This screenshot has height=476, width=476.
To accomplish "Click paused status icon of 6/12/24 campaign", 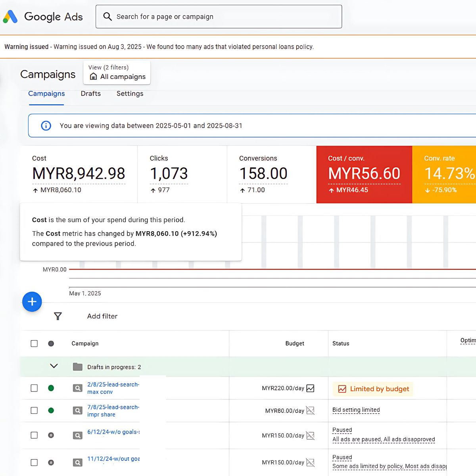I will click(51, 435).
